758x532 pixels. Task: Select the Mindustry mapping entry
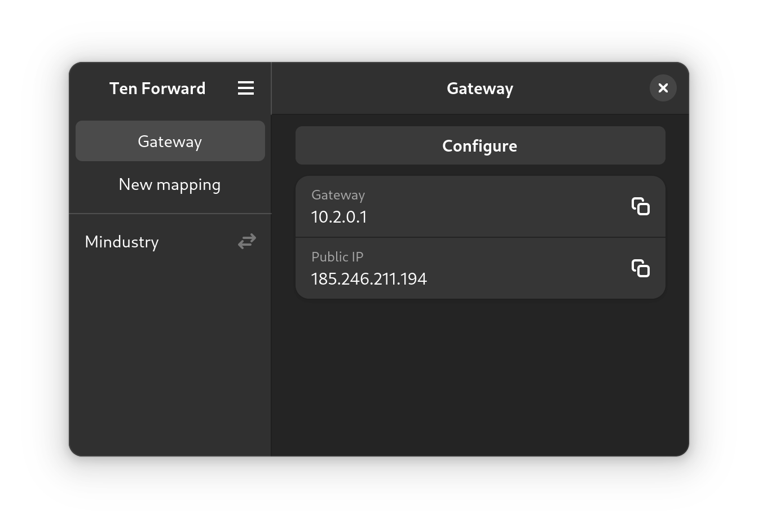click(170, 242)
